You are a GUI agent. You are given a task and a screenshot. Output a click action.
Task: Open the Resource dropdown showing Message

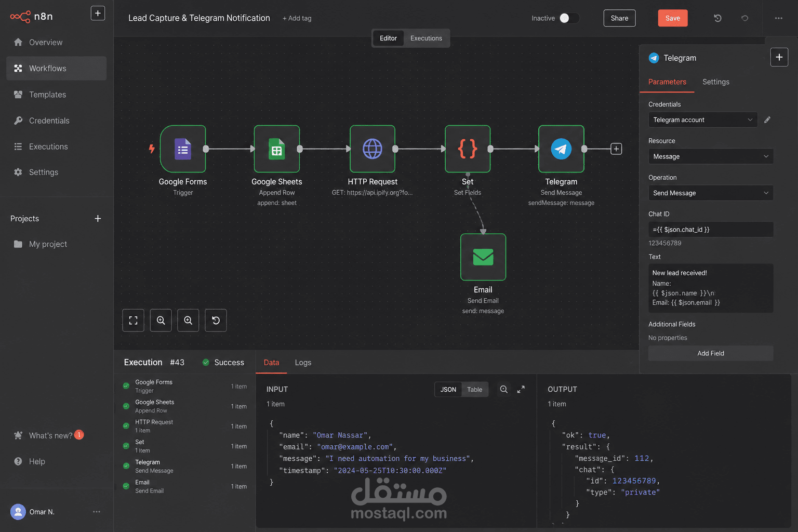point(711,156)
